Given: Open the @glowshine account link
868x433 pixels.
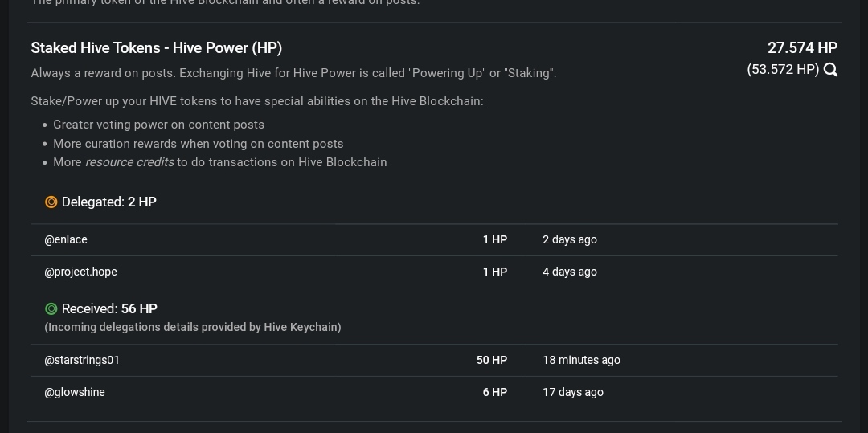Looking at the screenshot, I should pos(75,392).
